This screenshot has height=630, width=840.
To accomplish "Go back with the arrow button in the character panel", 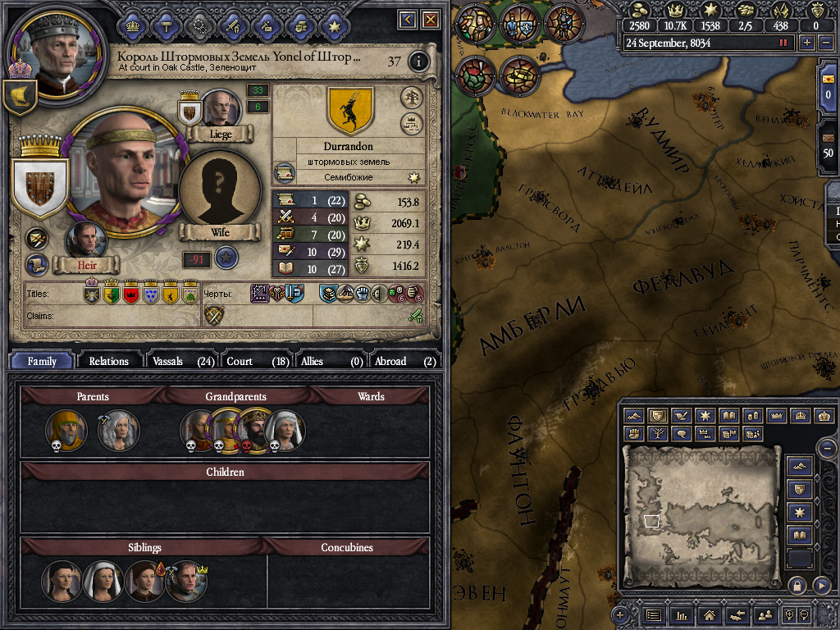I will coord(408,21).
